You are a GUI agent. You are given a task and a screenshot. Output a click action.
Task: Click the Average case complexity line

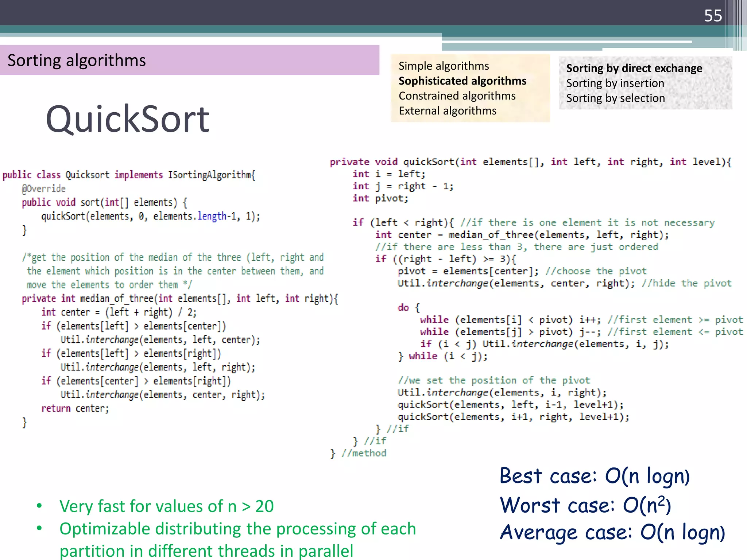point(612,532)
